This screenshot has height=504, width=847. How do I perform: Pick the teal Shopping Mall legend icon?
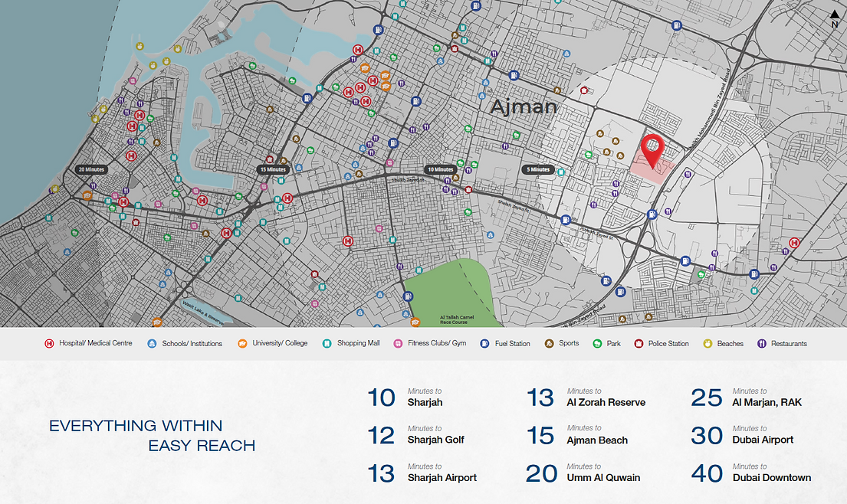[x=327, y=343]
